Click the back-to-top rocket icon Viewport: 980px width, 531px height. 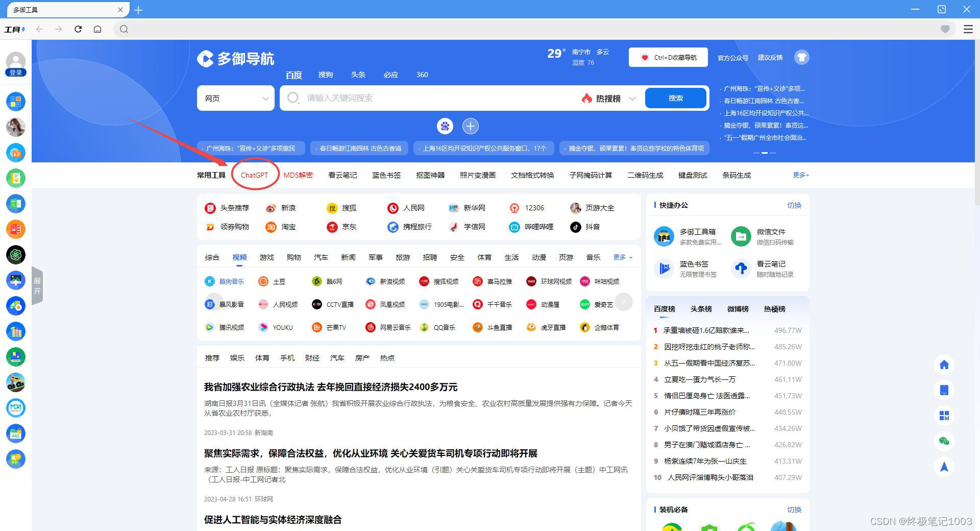944,467
